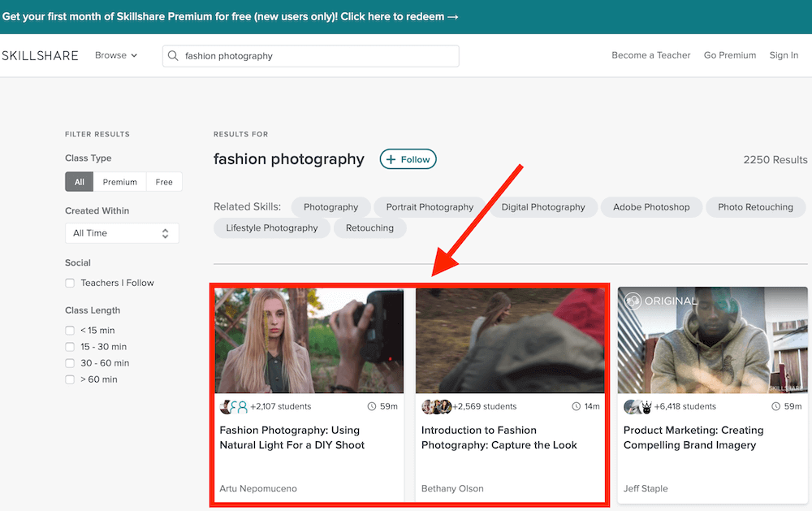Viewport: 812px width, 511px height.
Task: Select the Free class type tab
Action: [164, 182]
